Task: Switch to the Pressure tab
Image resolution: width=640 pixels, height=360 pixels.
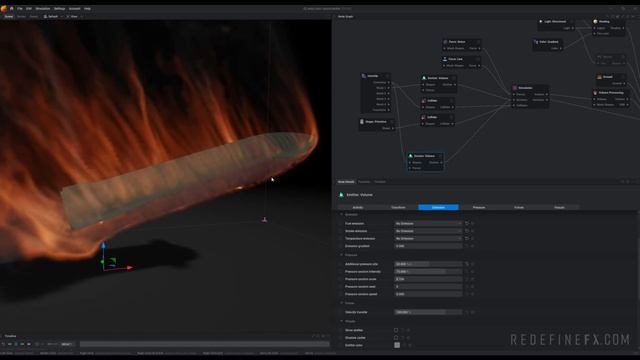Action: [x=479, y=207]
